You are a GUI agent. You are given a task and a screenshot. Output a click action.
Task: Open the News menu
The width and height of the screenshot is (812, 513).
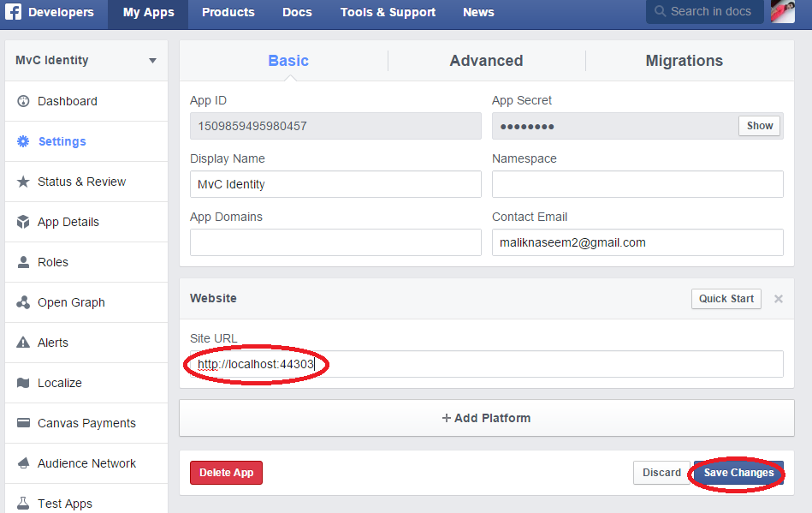click(478, 13)
